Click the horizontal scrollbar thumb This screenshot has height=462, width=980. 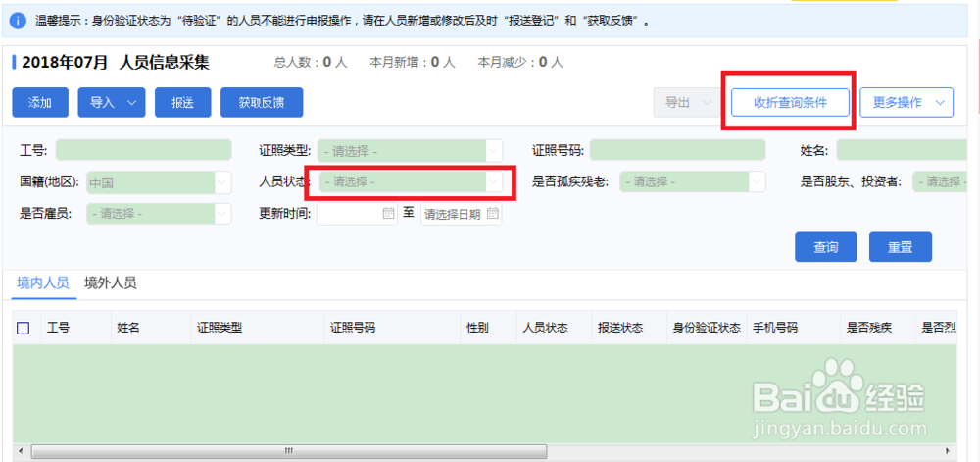tap(289, 451)
